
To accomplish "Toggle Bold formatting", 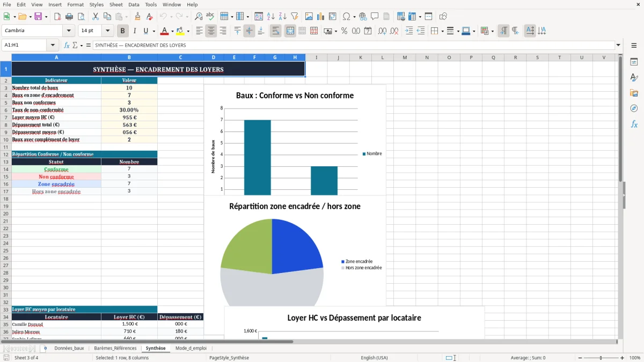I will click(x=123, y=31).
